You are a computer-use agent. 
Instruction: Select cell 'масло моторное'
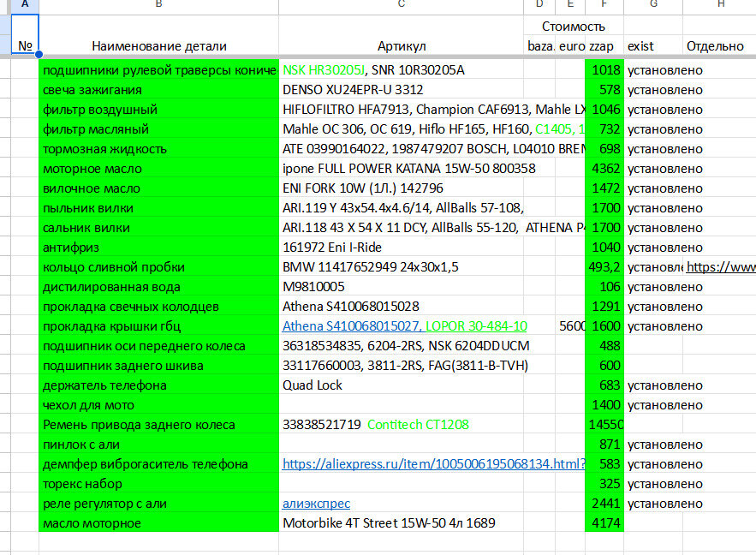coord(158,523)
